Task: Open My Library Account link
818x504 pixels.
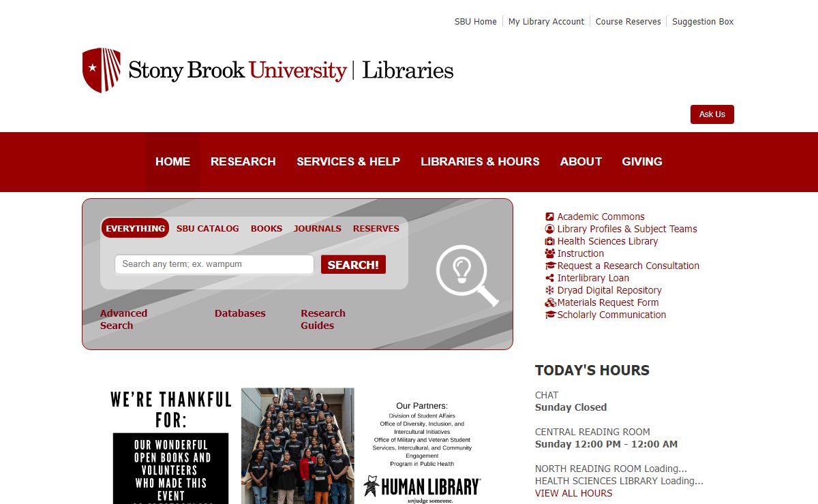Action: tap(546, 22)
